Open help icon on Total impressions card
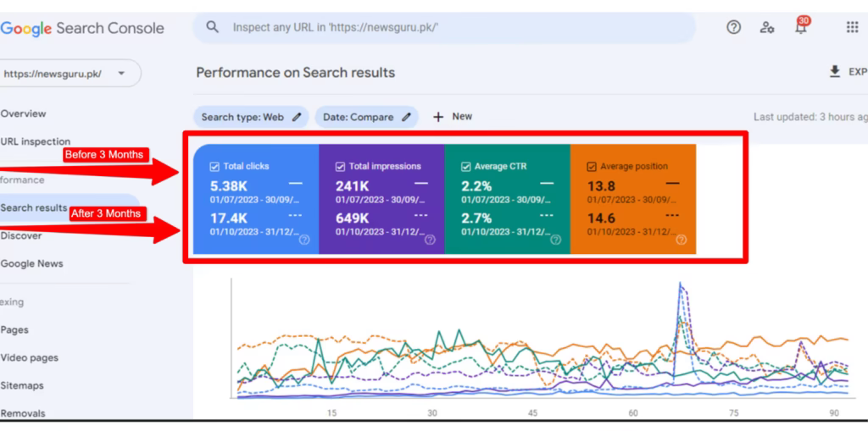Screen dimensions: 868x431 [x=430, y=240]
